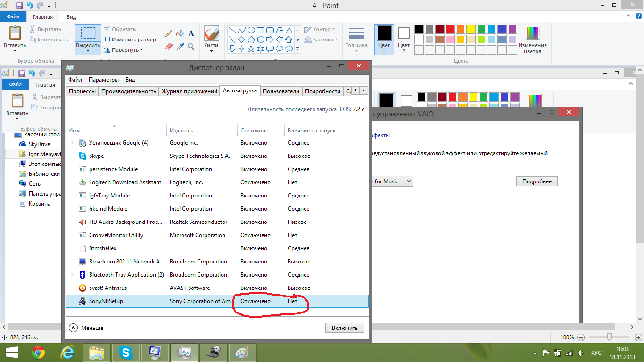Click the Details button in VAIO window
Viewport: 644px width, 362px height.
coord(537,181)
